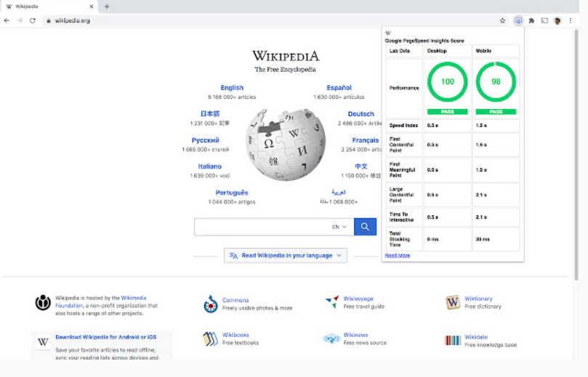Open the Português Wikipedia link

pos(232,192)
